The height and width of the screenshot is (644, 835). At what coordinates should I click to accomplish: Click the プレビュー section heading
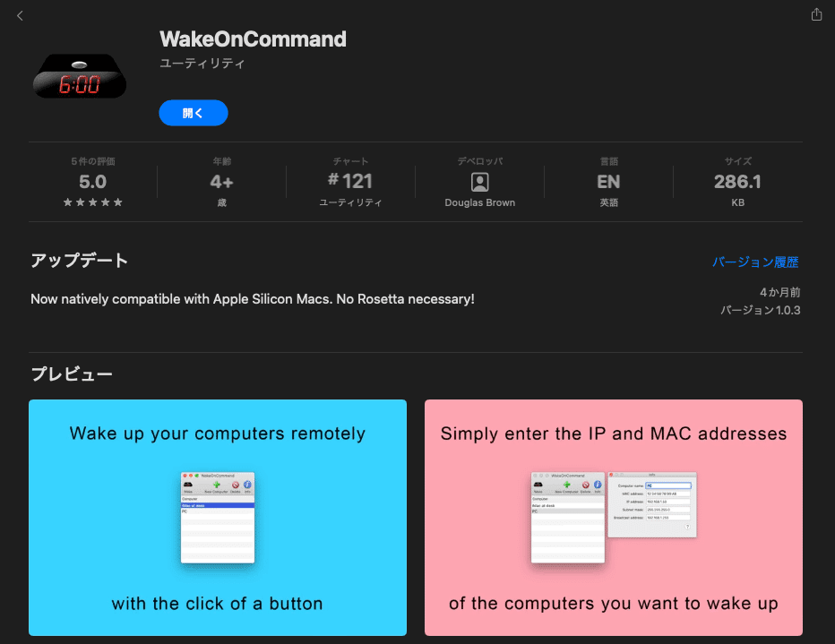click(72, 374)
